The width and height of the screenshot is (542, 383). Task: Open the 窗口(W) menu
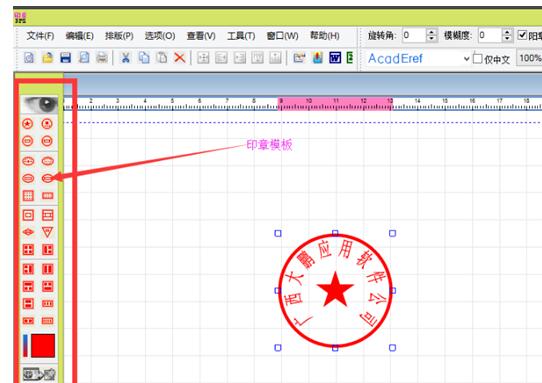[282, 36]
